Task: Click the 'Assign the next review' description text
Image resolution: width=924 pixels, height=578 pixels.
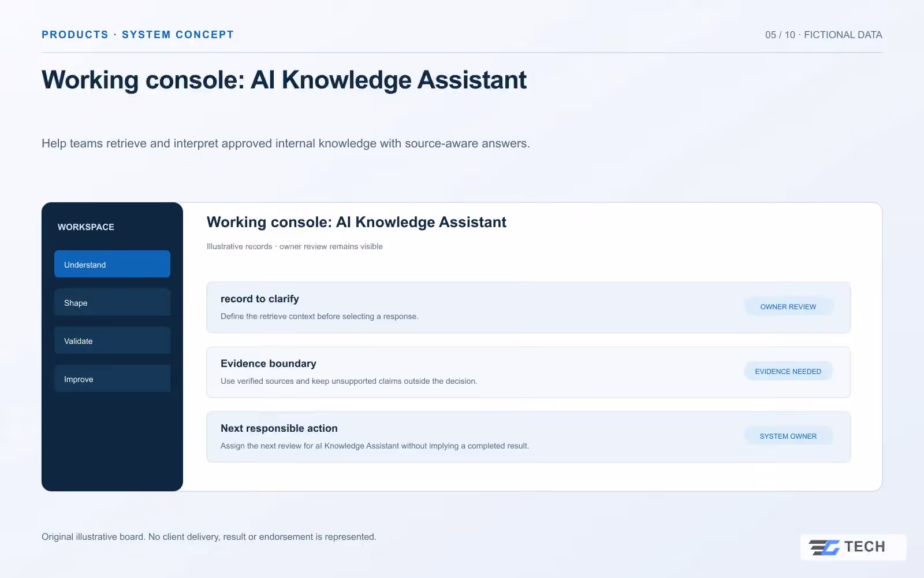Action: 375,446
